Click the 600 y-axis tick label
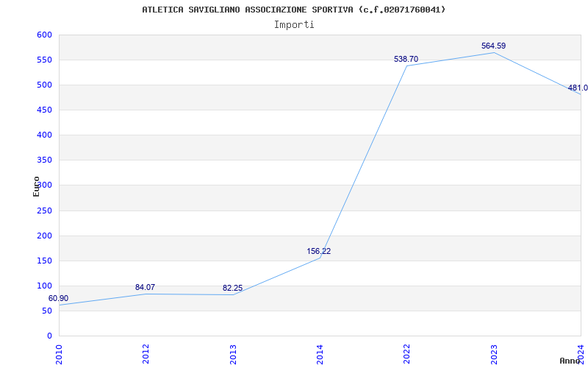Screen dimensions: 588x368 (x=44, y=35)
